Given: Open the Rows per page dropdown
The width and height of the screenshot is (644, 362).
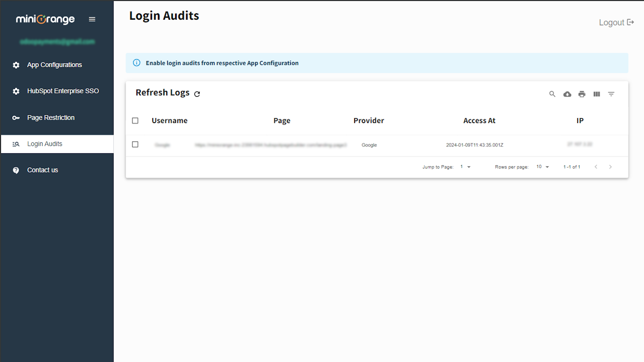Looking at the screenshot, I should [x=542, y=167].
